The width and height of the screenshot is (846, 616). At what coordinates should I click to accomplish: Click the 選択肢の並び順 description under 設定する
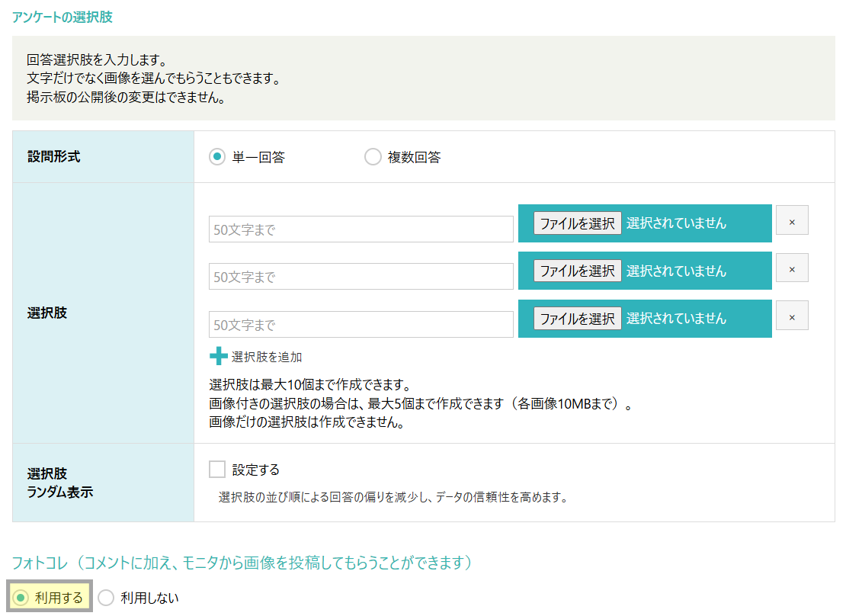(393, 497)
